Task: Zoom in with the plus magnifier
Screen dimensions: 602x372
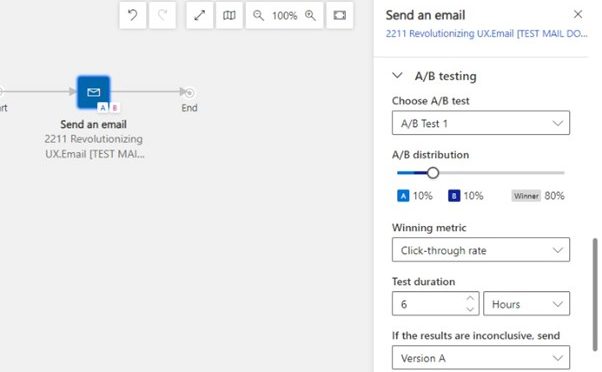Action: [310, 15]
